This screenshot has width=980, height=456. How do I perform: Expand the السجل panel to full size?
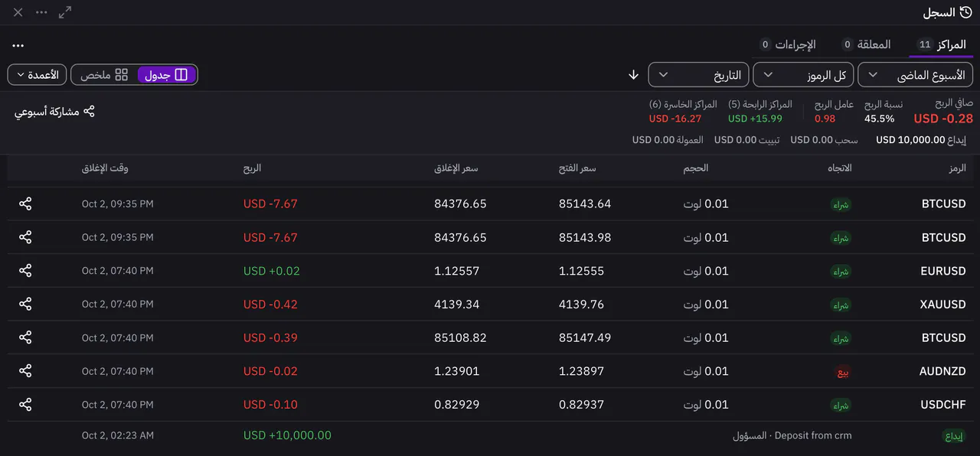tap(65, 12)
